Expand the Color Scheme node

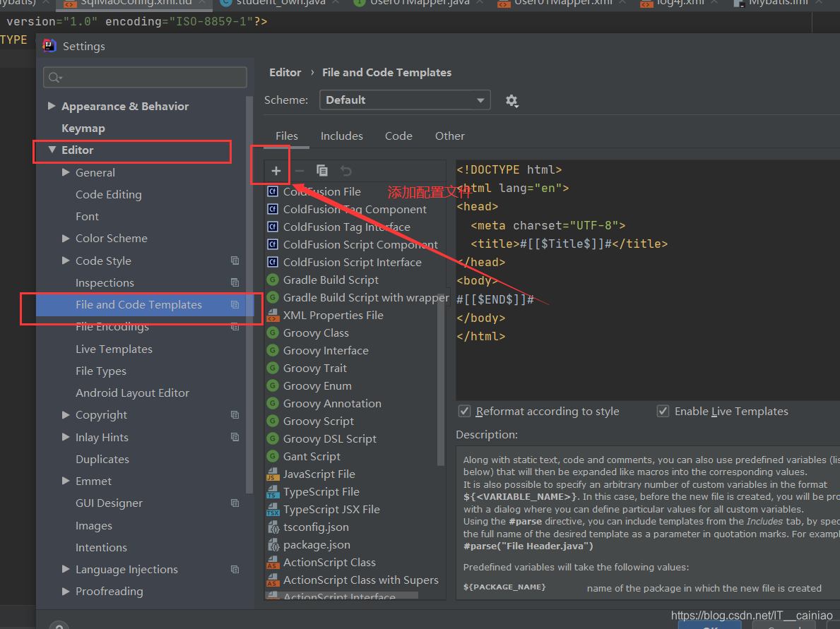(x=66, y=238)
